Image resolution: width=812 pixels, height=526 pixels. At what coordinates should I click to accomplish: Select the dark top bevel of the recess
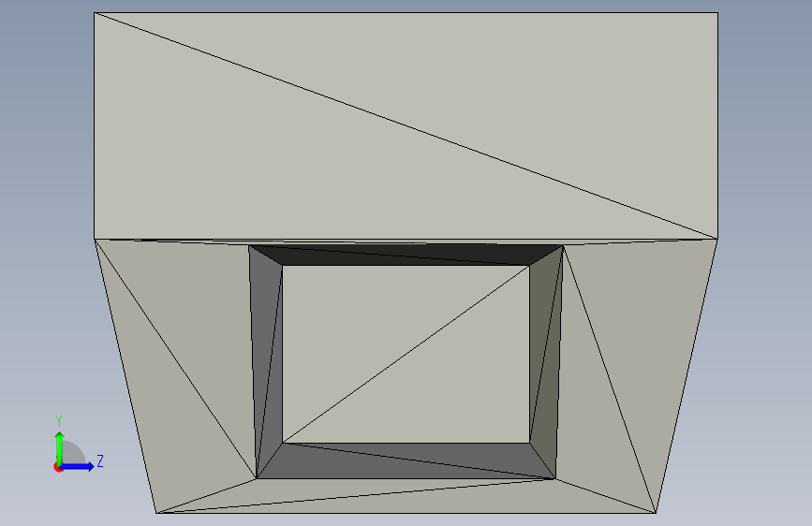point(406,256)
